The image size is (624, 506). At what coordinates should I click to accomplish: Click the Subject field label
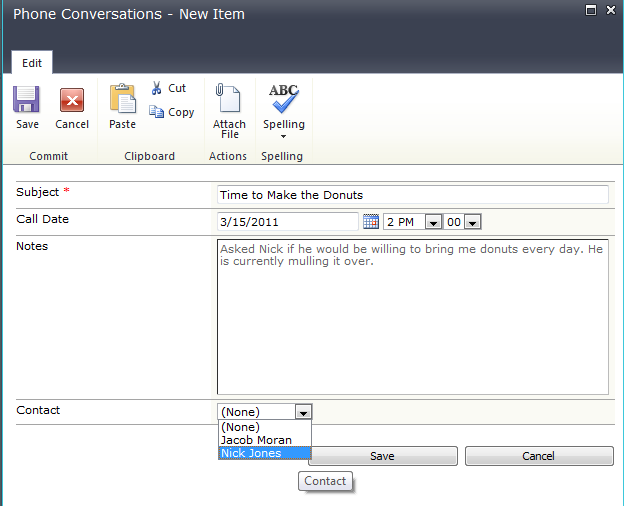pos(37,192)
